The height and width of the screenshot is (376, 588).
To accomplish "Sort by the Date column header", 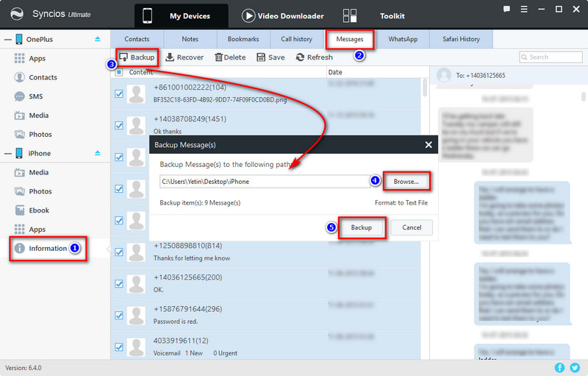I will coord(335,72).
